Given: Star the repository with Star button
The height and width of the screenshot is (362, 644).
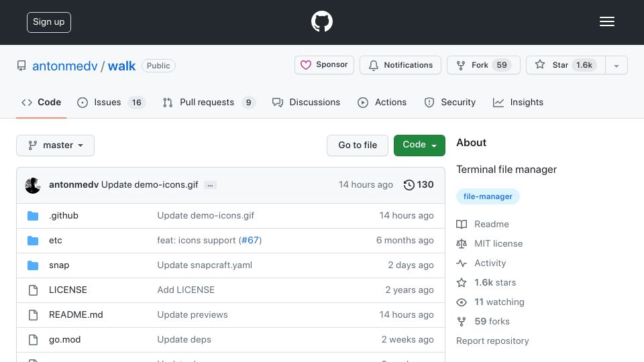Looking at the screenshot, I should [566, 65].
